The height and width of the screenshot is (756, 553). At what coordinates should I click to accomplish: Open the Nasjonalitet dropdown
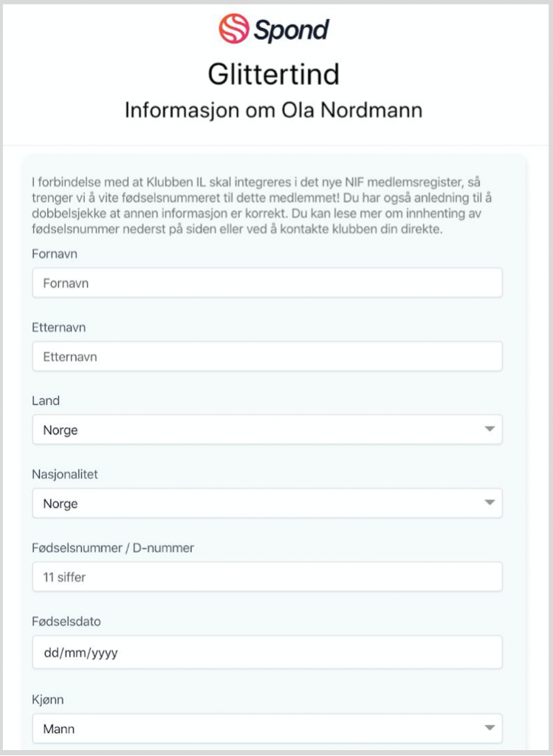[267, 504]
